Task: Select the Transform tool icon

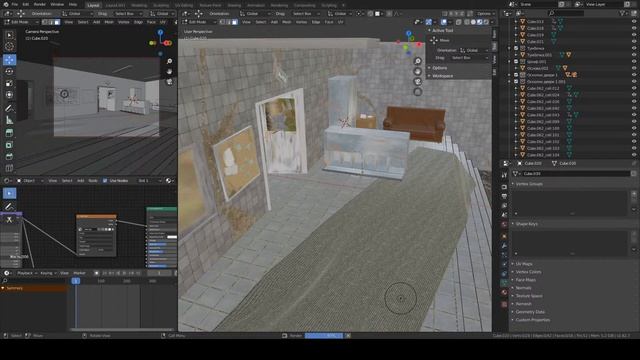Action: pos(9,95)
